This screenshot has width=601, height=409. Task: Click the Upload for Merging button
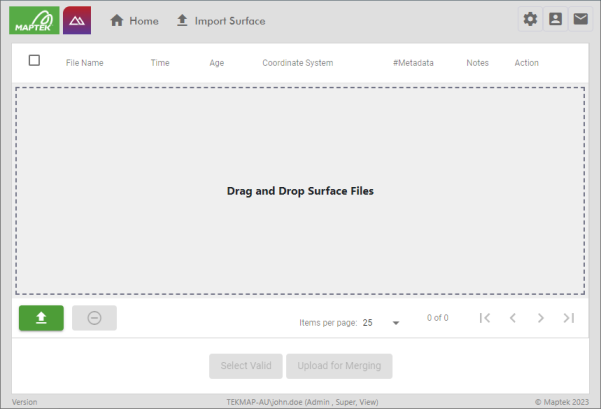tap(339, 366)
